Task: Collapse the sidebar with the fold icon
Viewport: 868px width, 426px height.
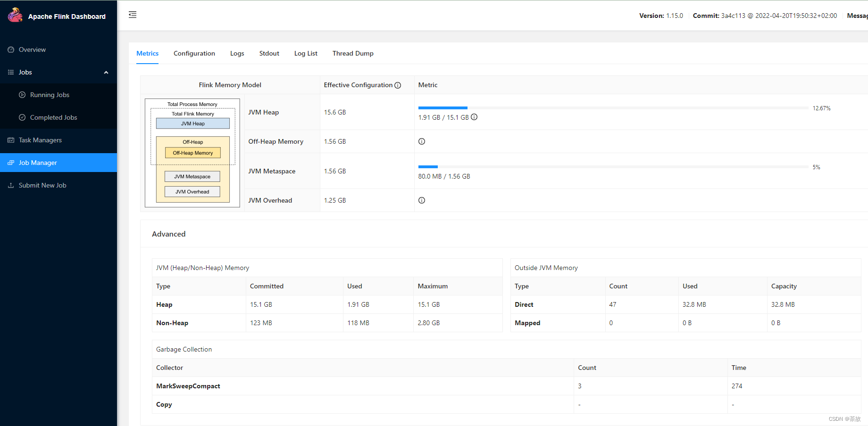Action: [133, 15]
